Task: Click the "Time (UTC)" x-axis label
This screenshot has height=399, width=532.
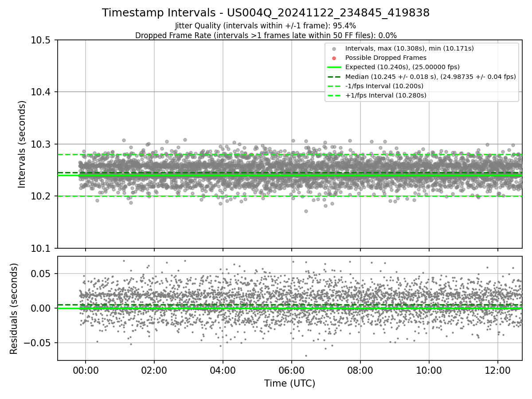Action: pyautogui.click(x=289, y=383)
